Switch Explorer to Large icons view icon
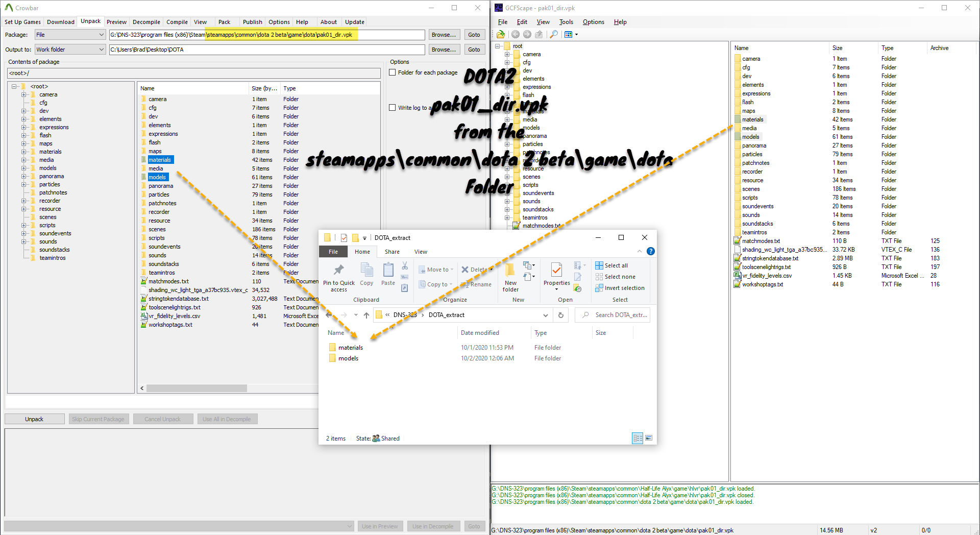The image size is (980, 535). coord(649,438)
